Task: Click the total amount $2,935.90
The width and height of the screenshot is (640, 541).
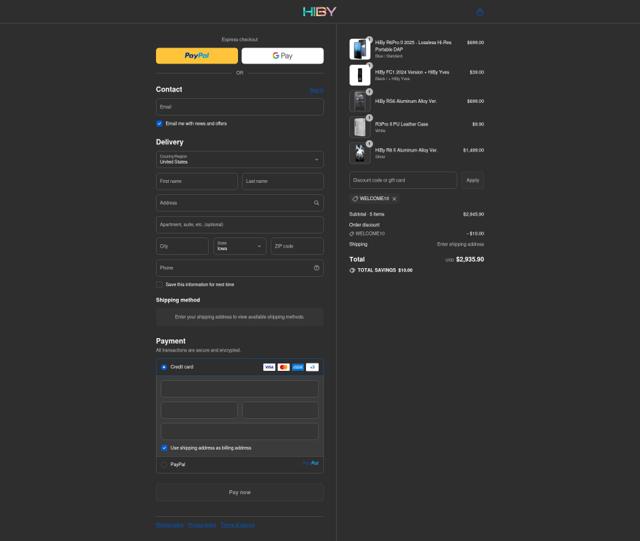Action: pos(470,259)
